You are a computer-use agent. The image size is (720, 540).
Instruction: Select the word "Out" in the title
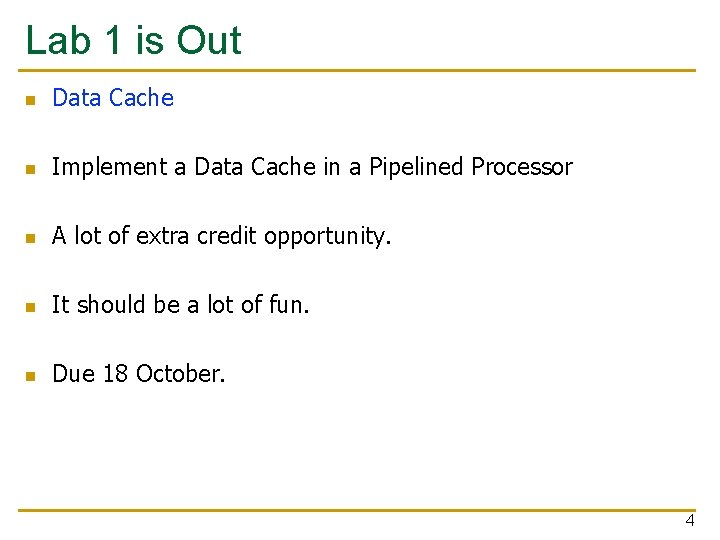(x=209, y=40)
